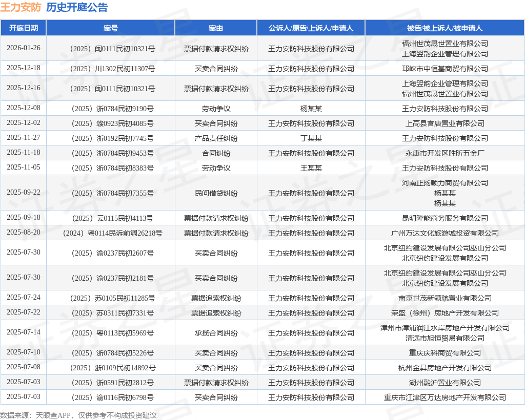
Task: Click defendant 清远市旭恒贸易有限公司
Action: [445, 338]
